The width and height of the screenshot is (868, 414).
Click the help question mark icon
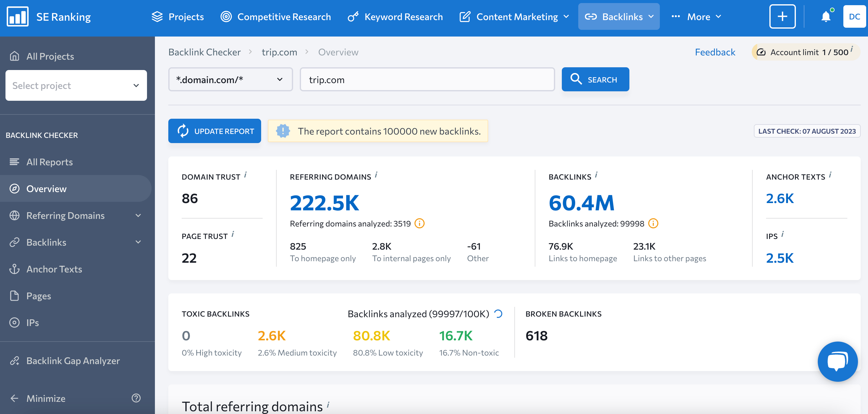tap(136, 398)
